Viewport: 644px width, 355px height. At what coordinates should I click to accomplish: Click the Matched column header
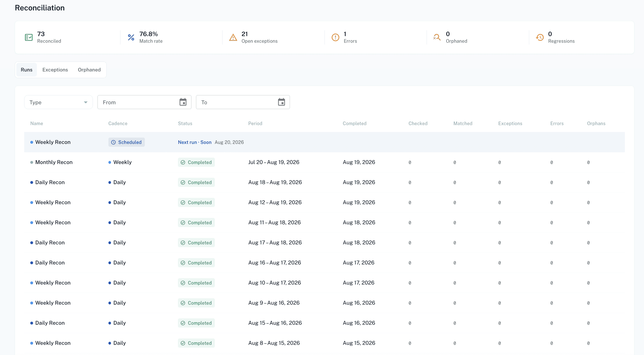(463, 124)
